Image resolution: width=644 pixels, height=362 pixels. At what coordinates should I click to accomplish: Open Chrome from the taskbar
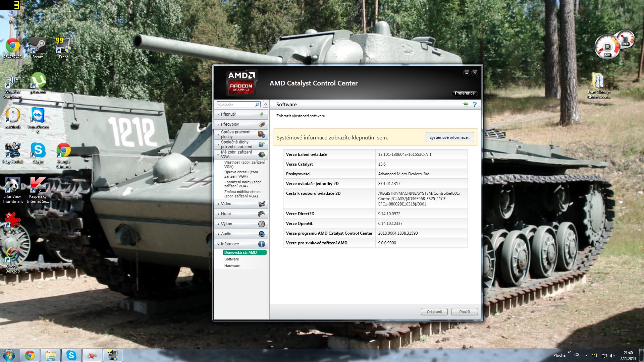tap(30, 355)
